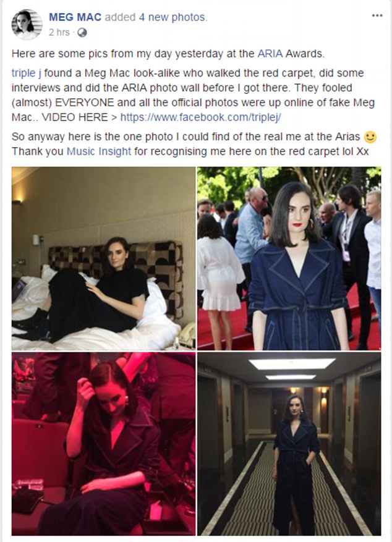Visit the Music Insight page link
The image size is (392, 542).
(x=99, y=151)
